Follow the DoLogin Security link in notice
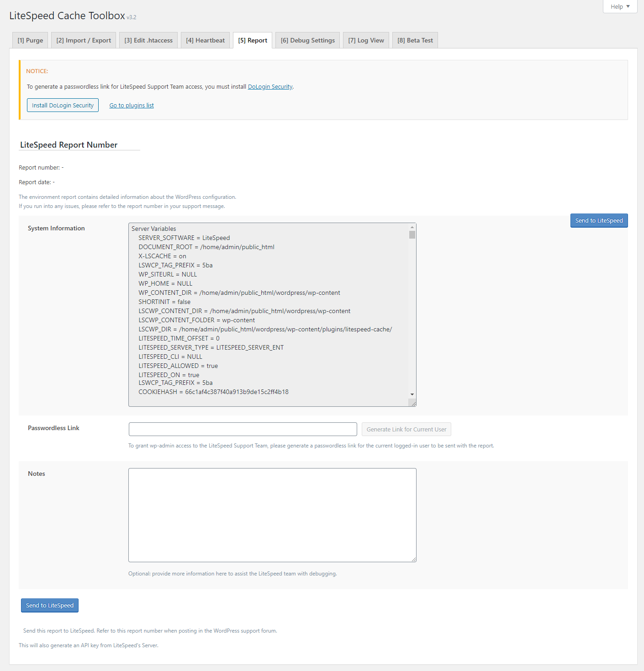 270,87
